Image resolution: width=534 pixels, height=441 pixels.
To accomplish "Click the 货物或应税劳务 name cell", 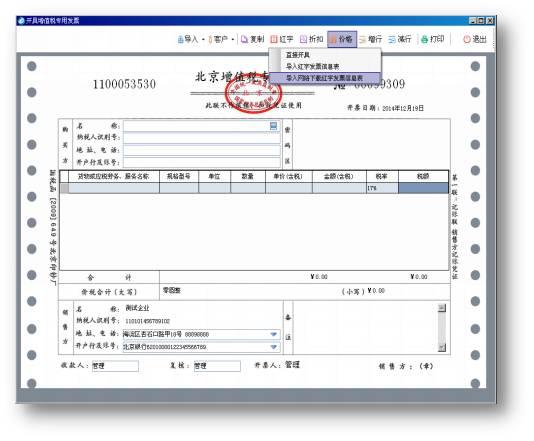I will pyautogui.click(x=114, y=188).
